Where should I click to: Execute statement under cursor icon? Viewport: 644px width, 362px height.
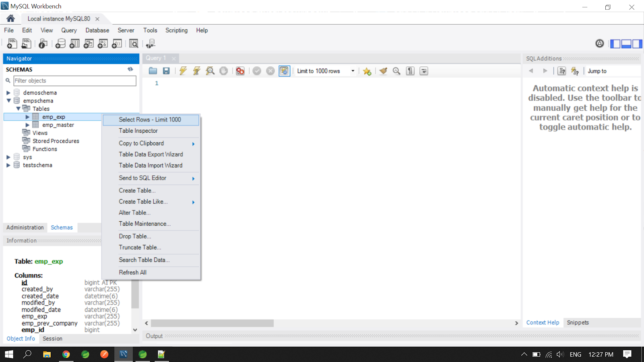click(x=196, y=71)
